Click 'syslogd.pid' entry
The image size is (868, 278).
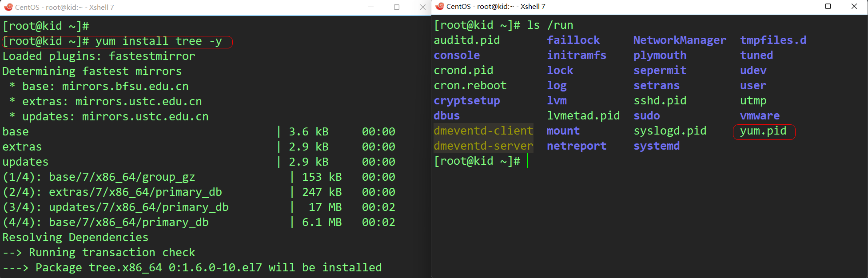[x=670, y=131]
